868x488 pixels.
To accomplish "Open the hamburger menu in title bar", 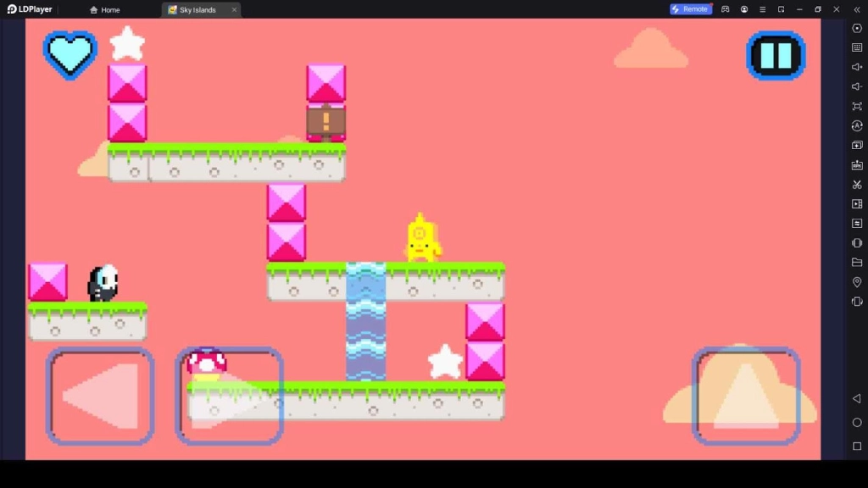I will 762,9.
